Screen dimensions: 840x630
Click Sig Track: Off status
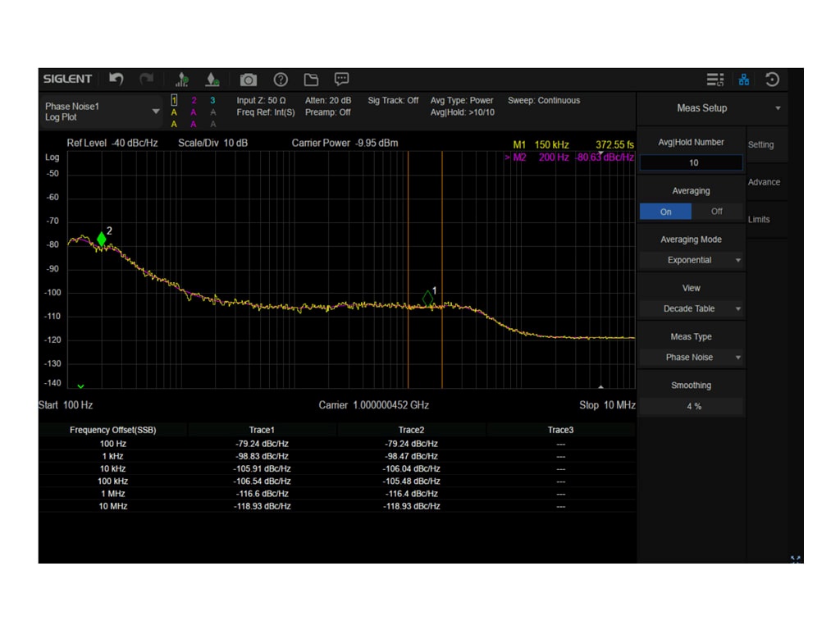pyautogui.click(x=393, y=101)
